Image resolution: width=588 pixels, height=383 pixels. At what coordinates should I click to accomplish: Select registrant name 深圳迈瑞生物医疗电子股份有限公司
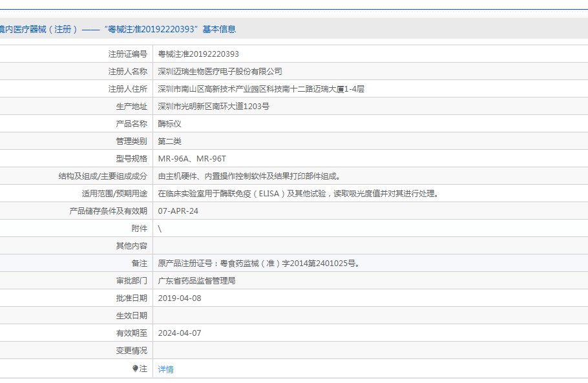(x=220, y=71)
